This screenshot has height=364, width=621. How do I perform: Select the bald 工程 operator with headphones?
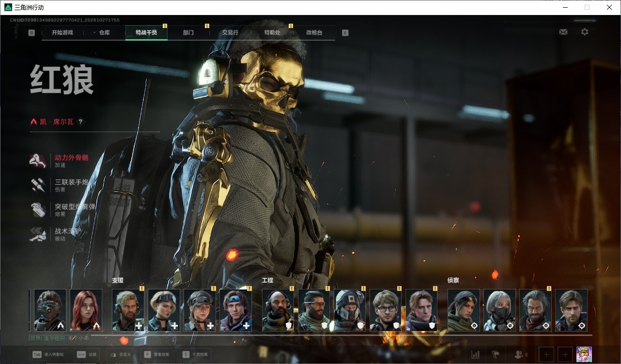279,310
